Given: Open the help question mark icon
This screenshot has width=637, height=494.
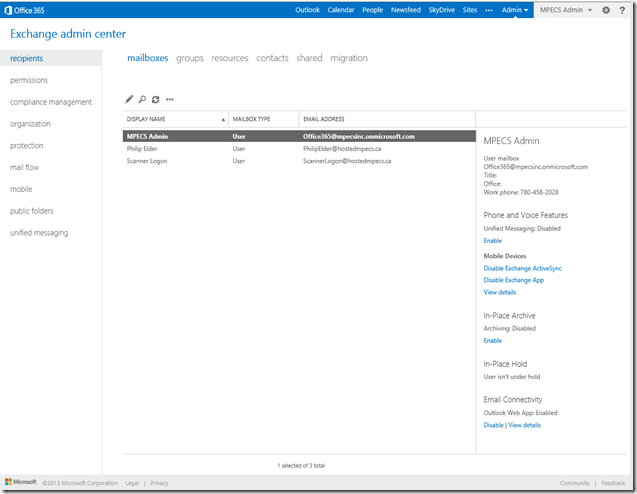Looking at the screenshot, I should pos(622,10).
